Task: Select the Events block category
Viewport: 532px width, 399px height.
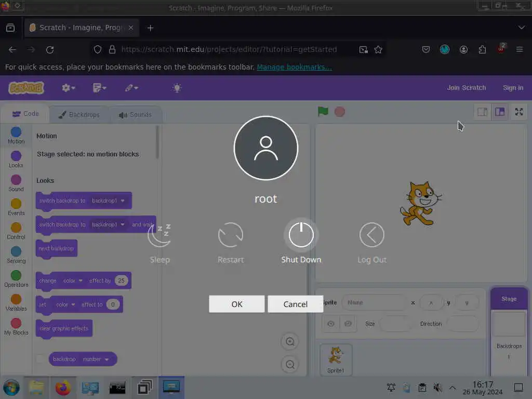Action: pos(16,207)
